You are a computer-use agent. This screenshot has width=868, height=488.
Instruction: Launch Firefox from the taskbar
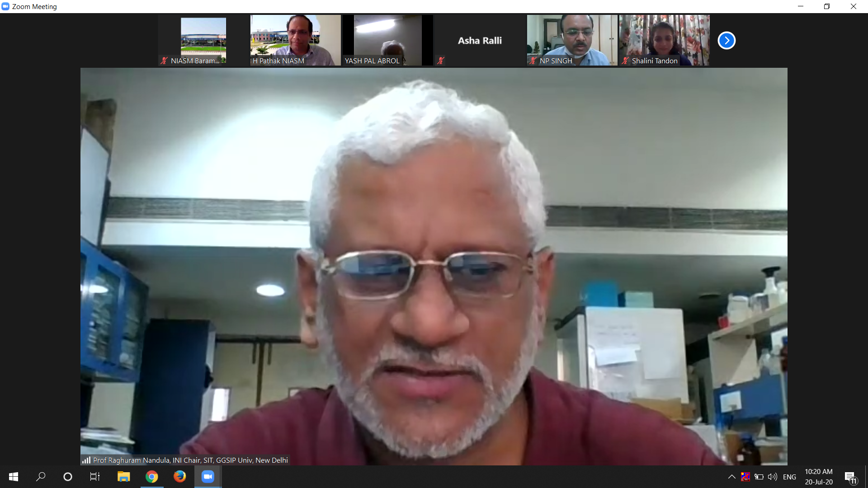point(179,477)
